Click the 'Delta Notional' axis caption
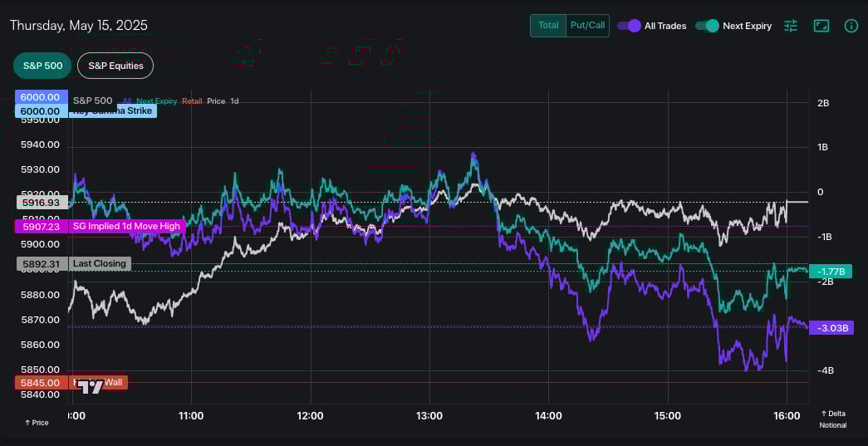868x446 pixels. pos(832,419)
